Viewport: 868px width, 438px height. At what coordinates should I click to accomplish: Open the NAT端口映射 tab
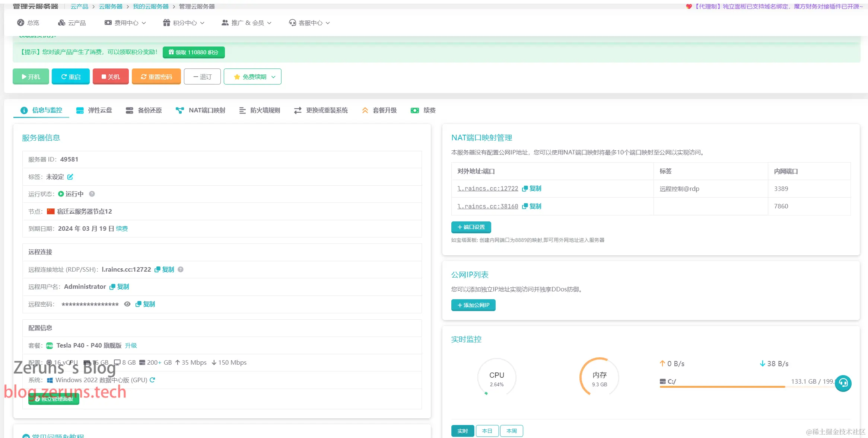(x=201, y=110)
